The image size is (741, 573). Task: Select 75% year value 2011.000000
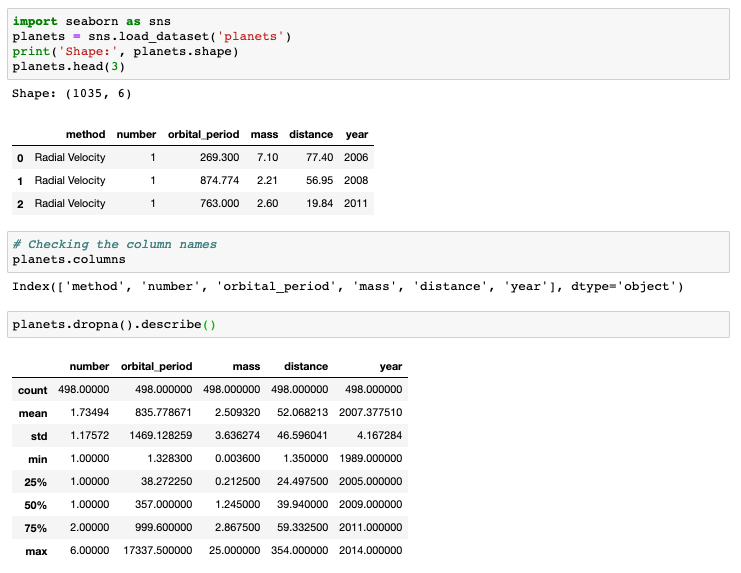pos(370,527)
